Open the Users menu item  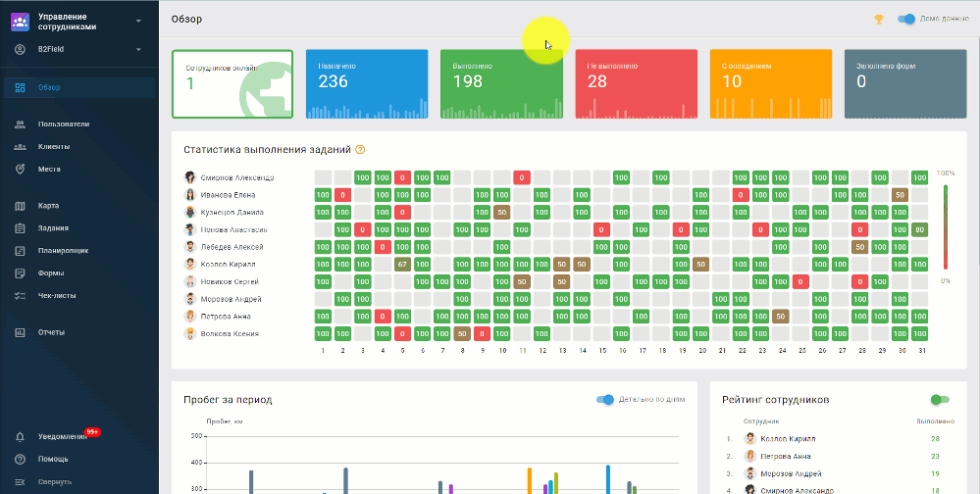[x=64, y=124]
